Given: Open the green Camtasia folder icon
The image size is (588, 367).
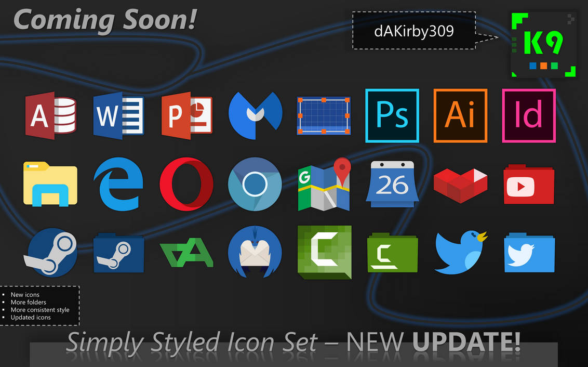Looking at the screenshot, I should click(x=392, y=253).
